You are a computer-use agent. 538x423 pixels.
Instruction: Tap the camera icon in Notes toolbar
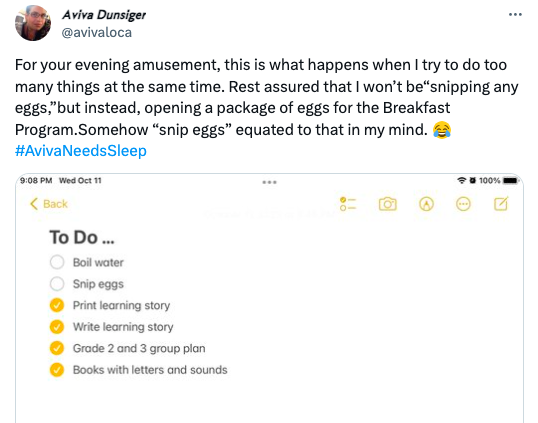[388, 204]
